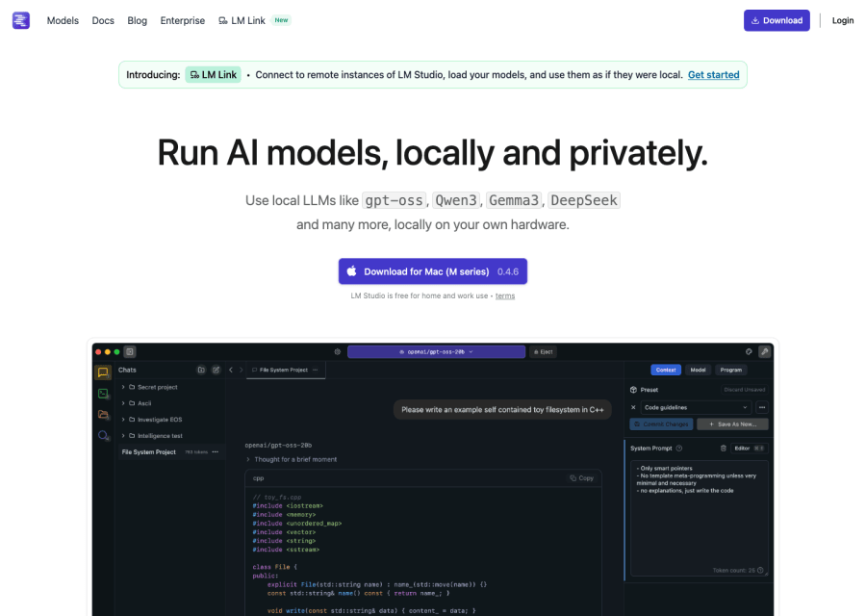Viewport: 866px width, 616px height.
Task: Click the Gemma3 model tag
Action: pyautogui.click(x=514, y=200)
